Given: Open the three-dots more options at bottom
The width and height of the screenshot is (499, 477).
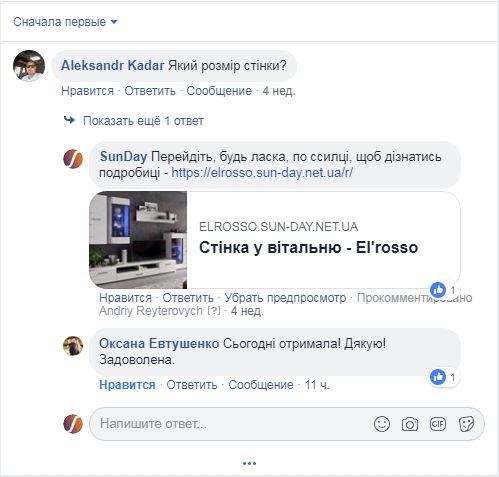Looking at the screenshot, I should [249, 463].
